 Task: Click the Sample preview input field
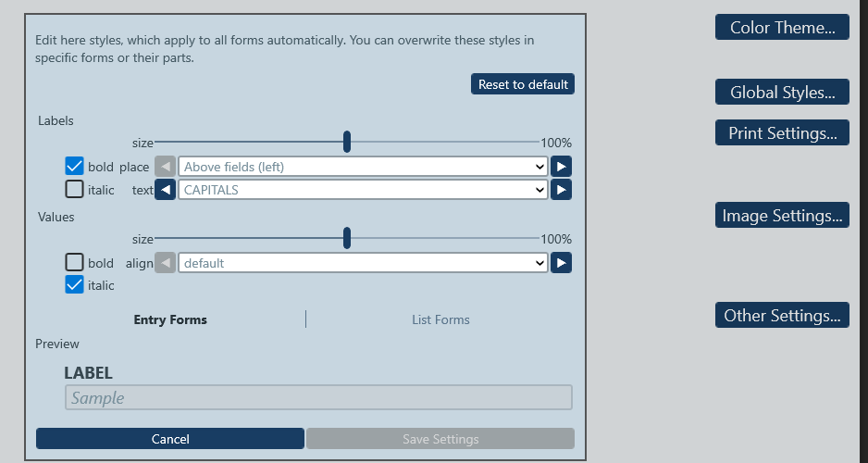point(318,398)
